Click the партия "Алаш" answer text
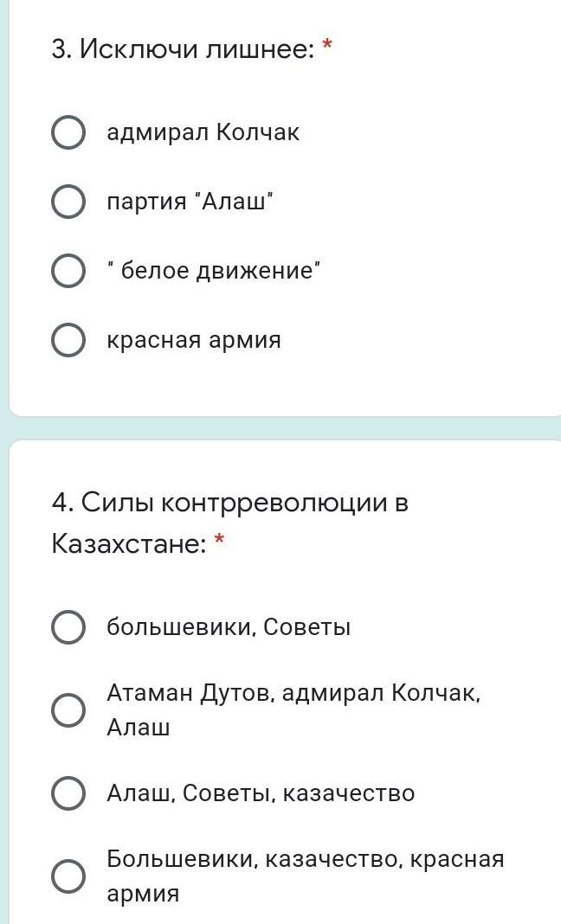The width and height of the screenshot is (561, 924). 190,202
